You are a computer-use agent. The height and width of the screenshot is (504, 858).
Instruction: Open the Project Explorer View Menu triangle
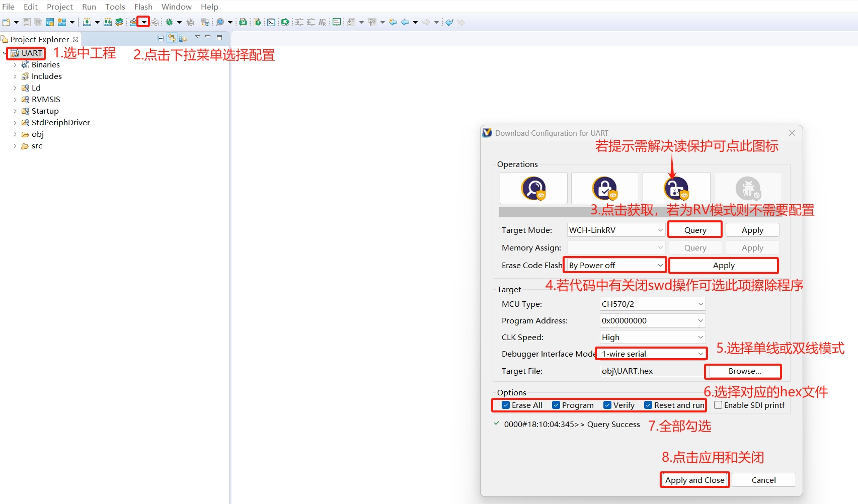198,37
